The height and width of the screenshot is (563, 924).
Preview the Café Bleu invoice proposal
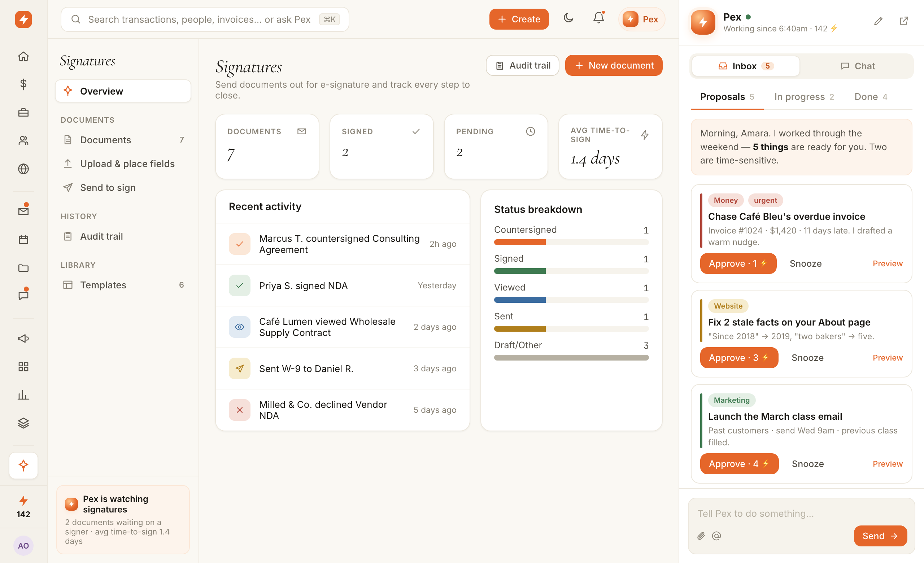point(887,263)
